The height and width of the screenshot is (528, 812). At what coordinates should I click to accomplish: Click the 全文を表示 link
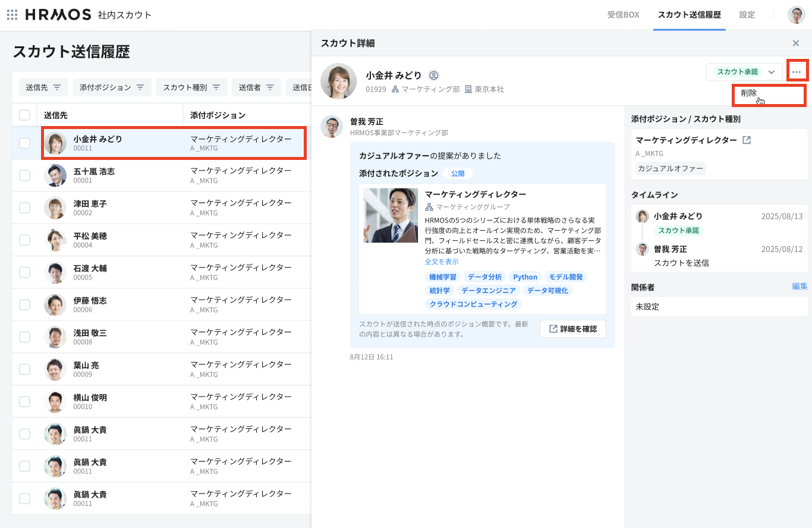(442, 262)
